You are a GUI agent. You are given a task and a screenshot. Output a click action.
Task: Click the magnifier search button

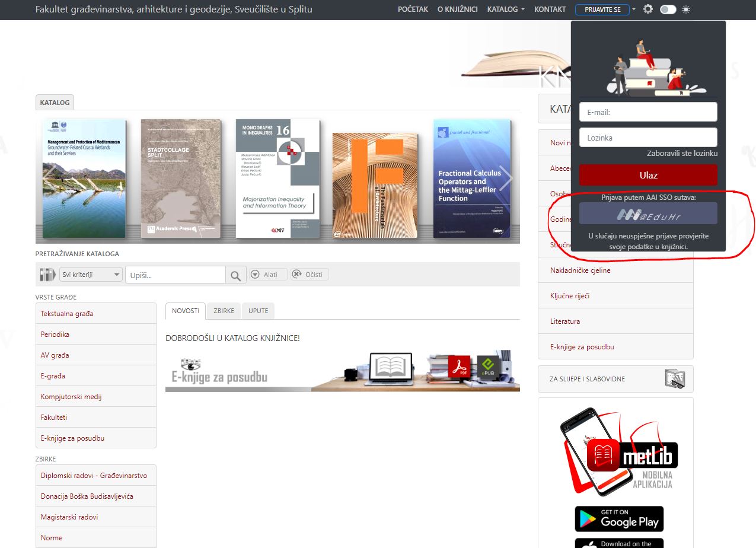(x=235, y=275)
